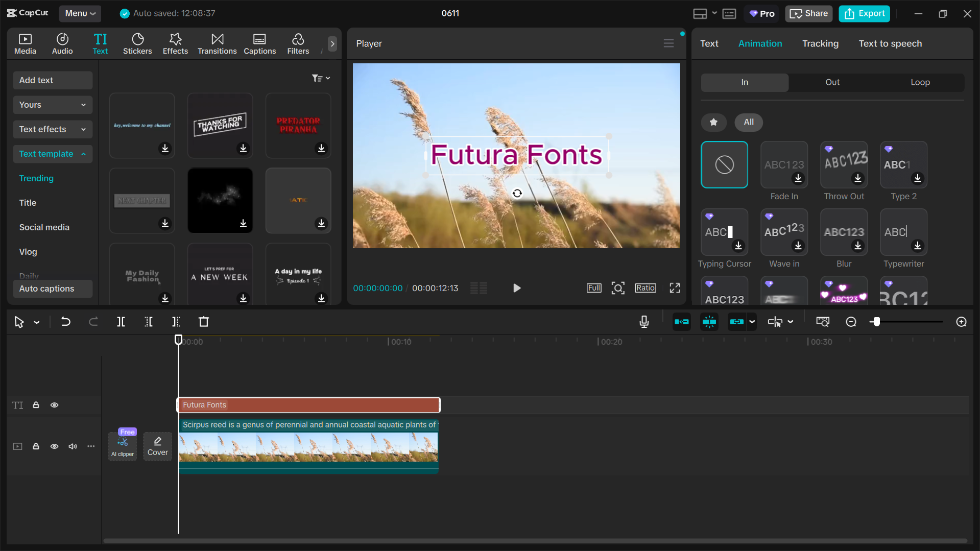The width and height of the screenshot is (980, 551).
Task: Open the Transitions panel
Action: point(217,43)
